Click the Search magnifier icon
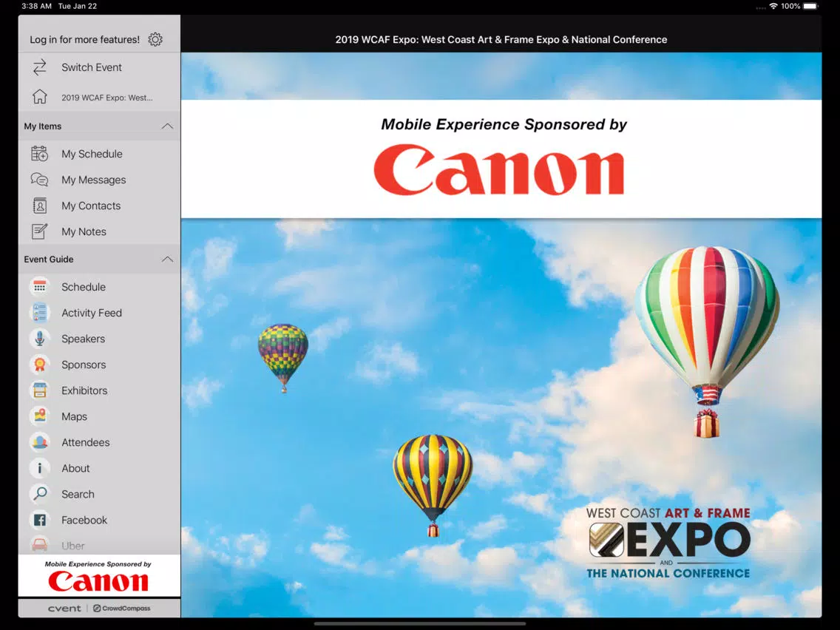Screen dimensions: 840x630 [x=40, y=494]
